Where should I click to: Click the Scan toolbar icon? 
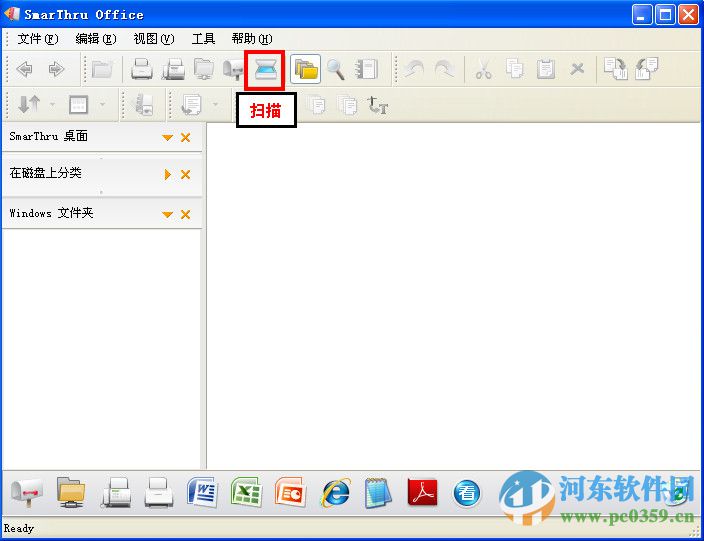[x=264, y=70]
